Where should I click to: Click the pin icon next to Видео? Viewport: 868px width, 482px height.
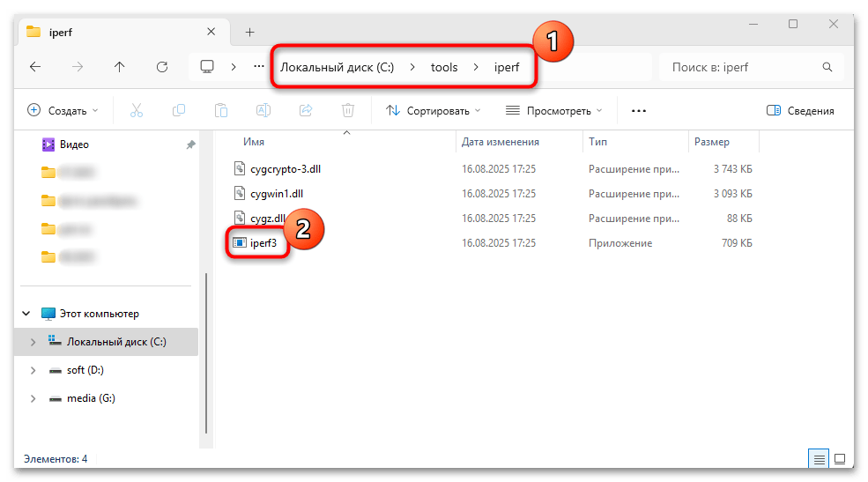tap(190, 145)
